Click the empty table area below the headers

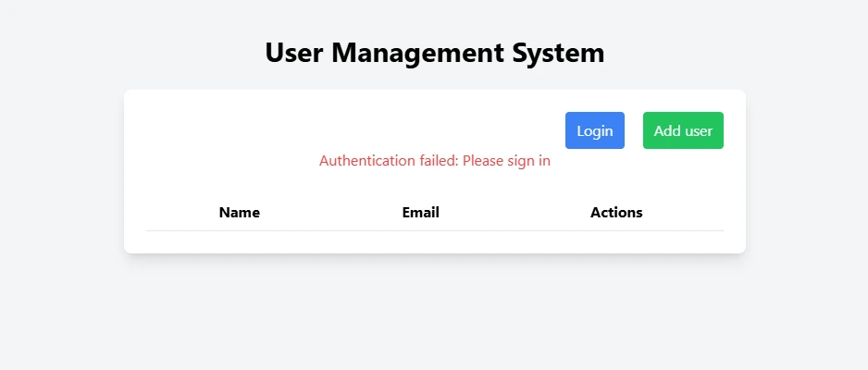click(435, 241)
